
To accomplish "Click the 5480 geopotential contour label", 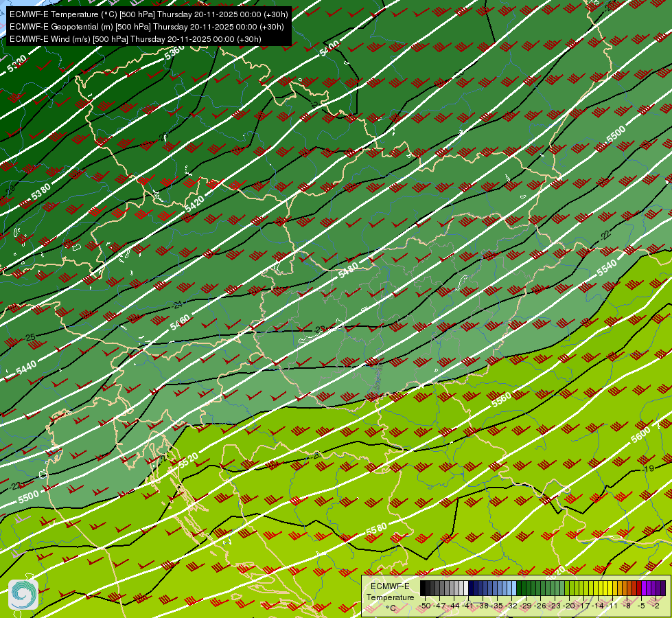I will coord(348,271).
